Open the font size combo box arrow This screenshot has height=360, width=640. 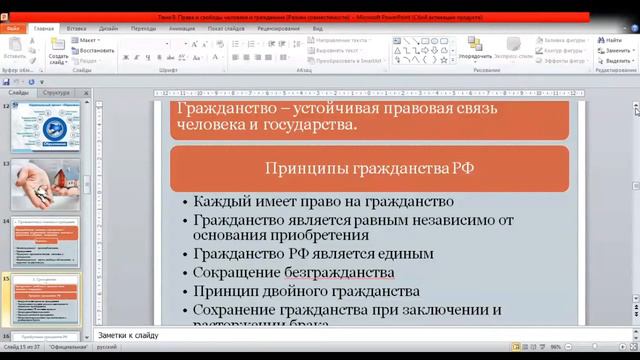[x=186, y=44]
